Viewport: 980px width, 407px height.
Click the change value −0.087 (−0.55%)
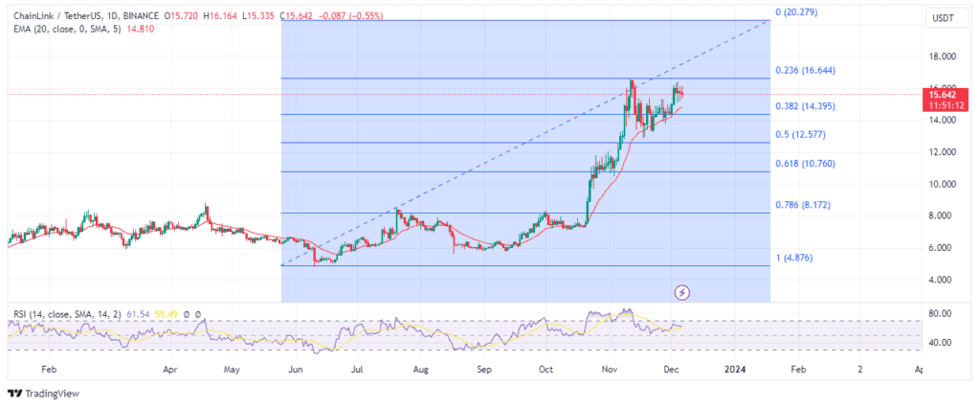click(351, 15)
